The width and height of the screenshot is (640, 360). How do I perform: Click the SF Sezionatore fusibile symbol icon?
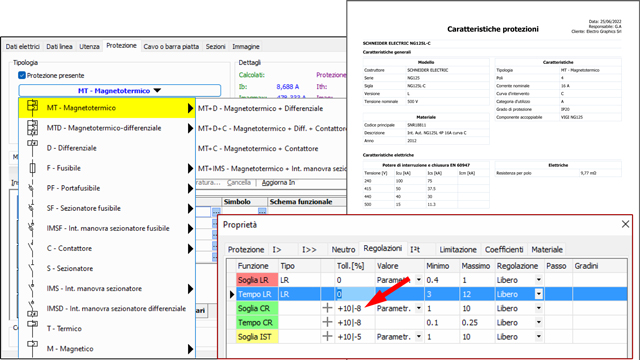(x=32, y=208)
